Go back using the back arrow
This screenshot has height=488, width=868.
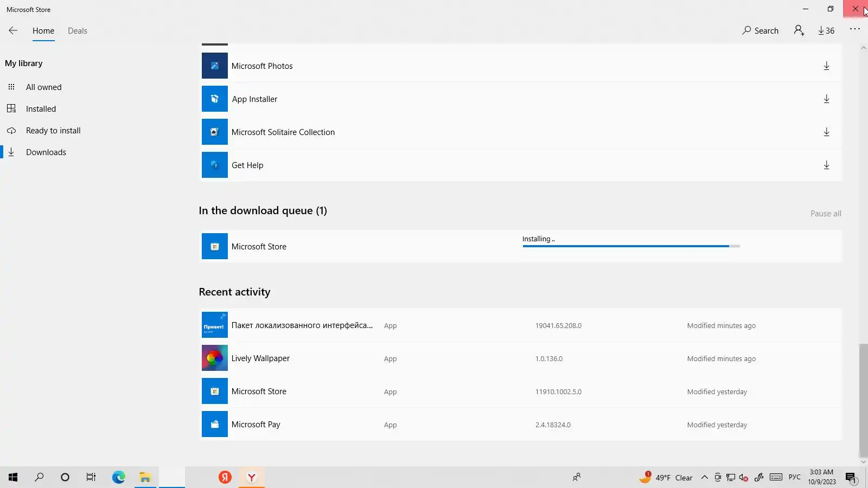(13, 31)
